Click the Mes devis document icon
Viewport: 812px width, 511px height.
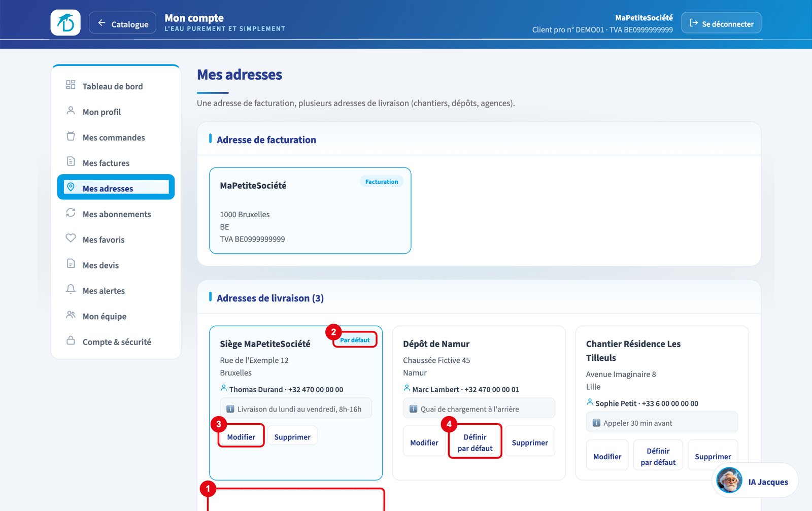[x=71, y=264]
